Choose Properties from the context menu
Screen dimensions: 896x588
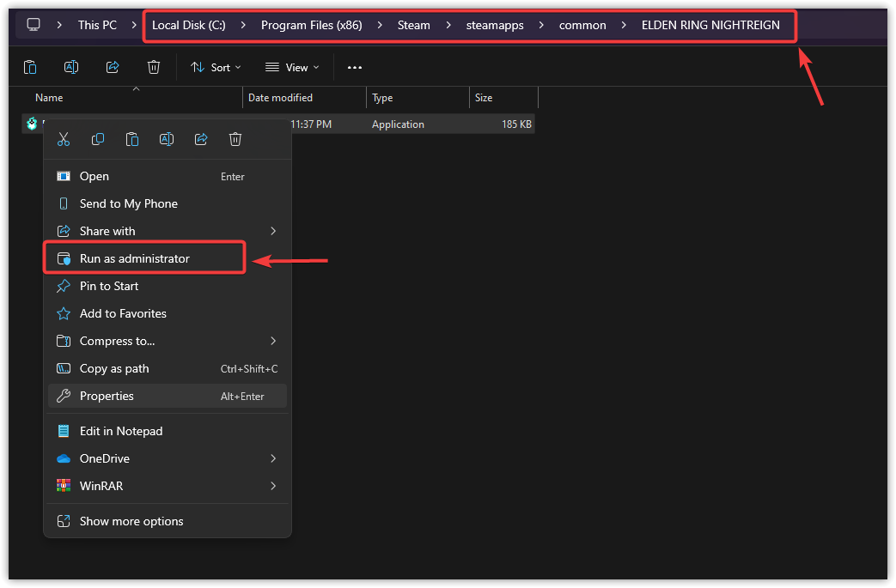(x=107, y=396)
